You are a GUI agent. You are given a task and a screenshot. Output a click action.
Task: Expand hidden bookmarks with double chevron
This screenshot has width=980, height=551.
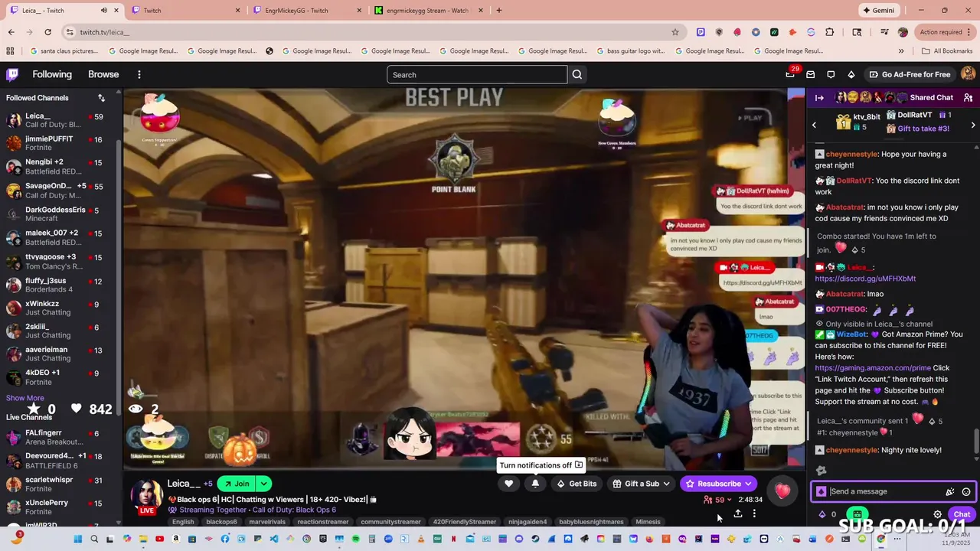[x=900, y=51]
